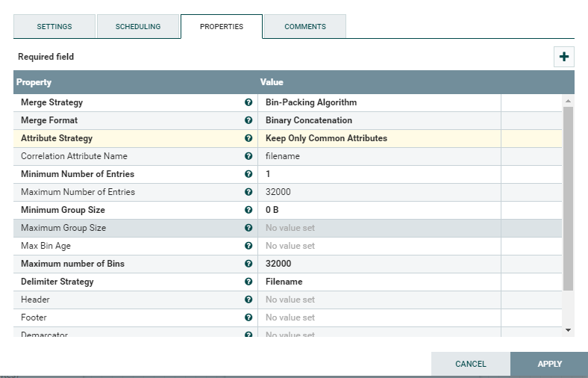Edit Maximum number of Bins value
This screenshot has height=378, width=588.
pos(379,264)
